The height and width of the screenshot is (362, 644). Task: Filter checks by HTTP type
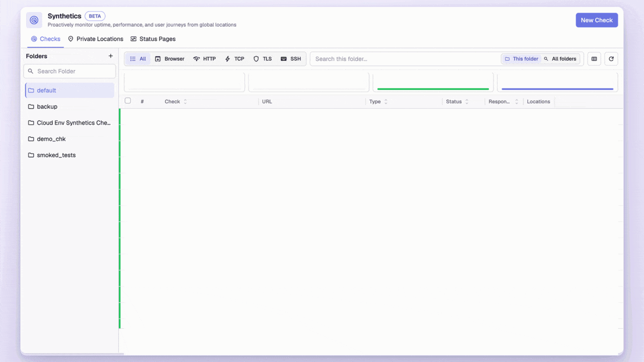204,59
